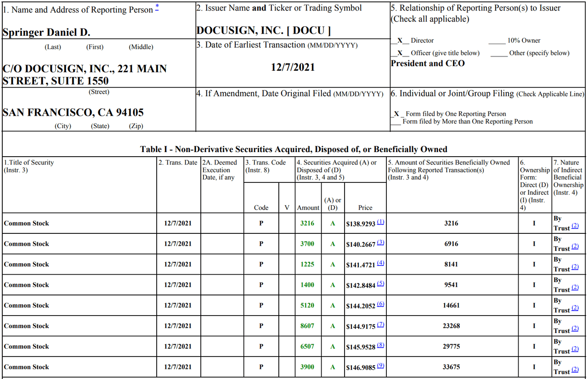Click price $140.2667
This screenshot has height=379, width=588.
(x=361, y=244)
